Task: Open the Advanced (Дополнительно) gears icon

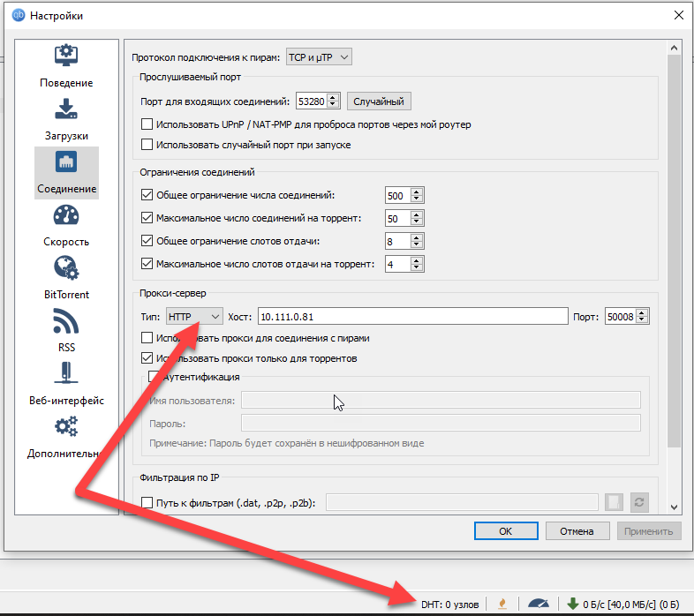Action: [x=66, y=426]
